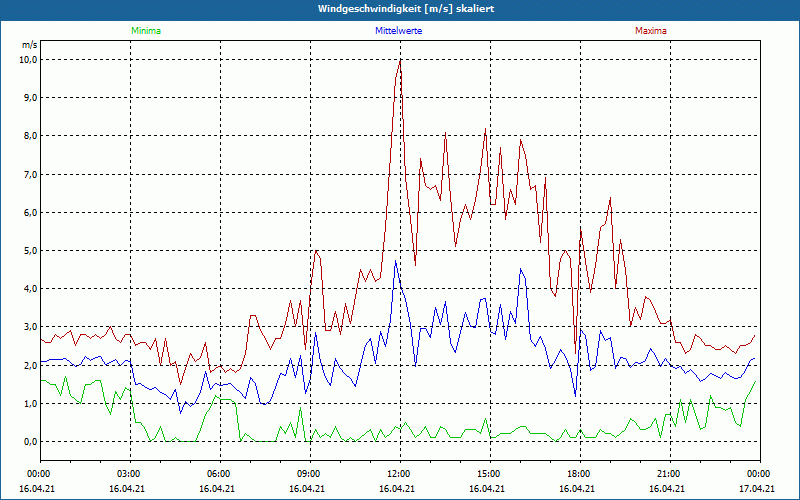Click the red Maxima legend label
Viewport: 800px width, 500px height.
pos(651,31)
